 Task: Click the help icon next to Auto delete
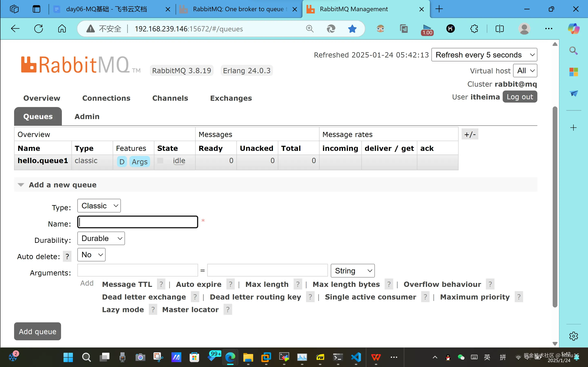point(67,256)
